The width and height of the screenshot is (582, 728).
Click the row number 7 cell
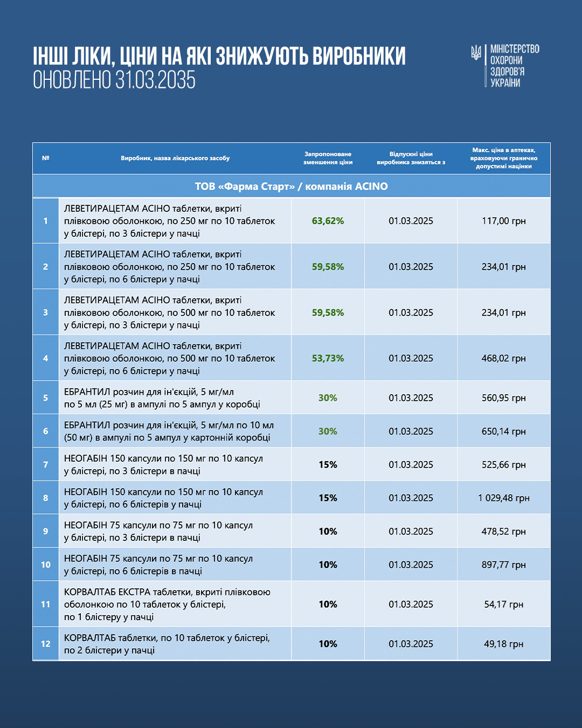pos(46,464)
